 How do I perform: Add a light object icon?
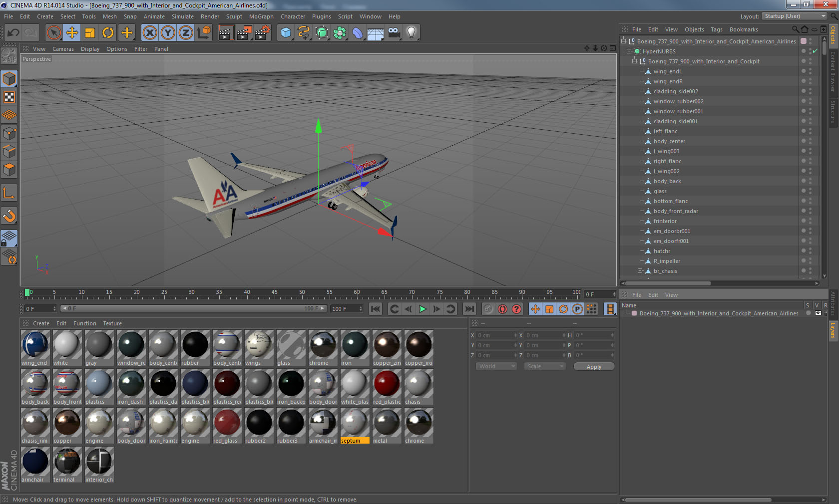click(x=412, y=33)
